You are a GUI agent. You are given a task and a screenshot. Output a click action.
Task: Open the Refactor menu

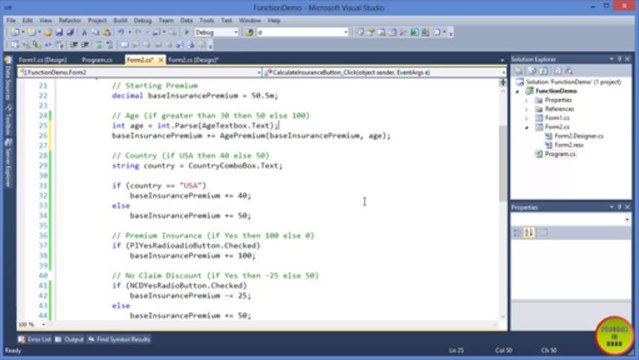(x=70, y=20)
